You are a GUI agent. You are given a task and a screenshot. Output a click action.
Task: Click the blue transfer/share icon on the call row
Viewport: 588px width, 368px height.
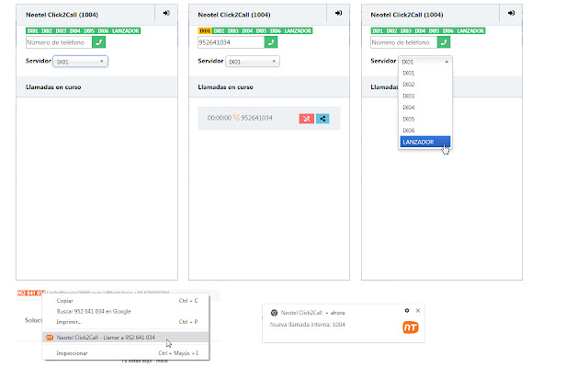[x=322, y=119]
